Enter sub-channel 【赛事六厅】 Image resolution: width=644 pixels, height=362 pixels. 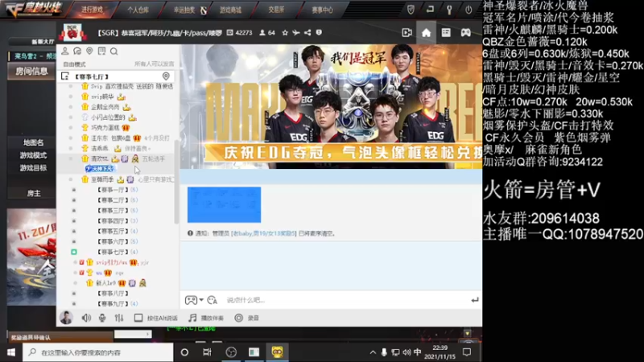113,241
